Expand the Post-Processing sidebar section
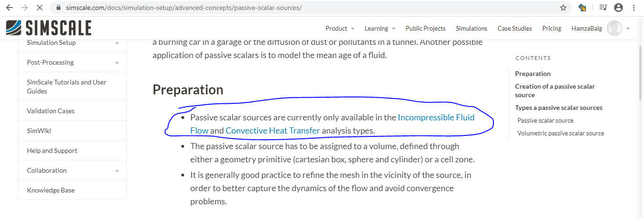The width and height of the screenshot is (644, 218). pos(117,62)
